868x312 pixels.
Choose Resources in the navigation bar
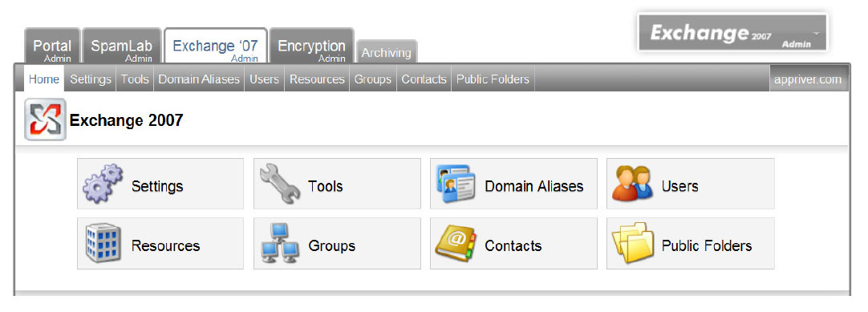pos(317,79)
